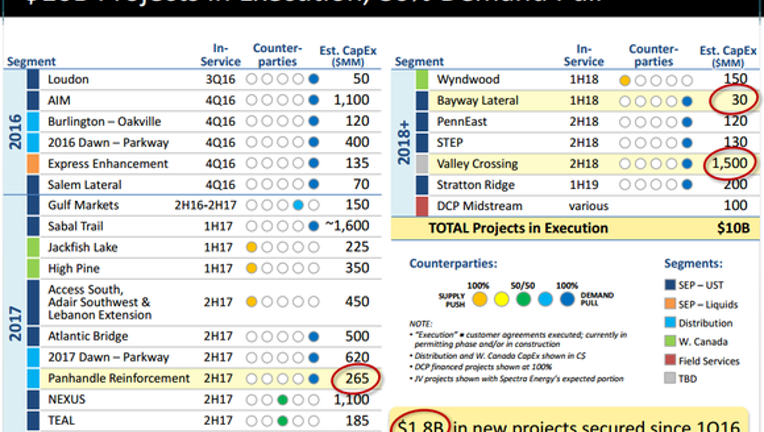Click the orange counterparty dot for Jackfish Lake
The width and height of the screenshot is (764, 432).
coord(251,247)
